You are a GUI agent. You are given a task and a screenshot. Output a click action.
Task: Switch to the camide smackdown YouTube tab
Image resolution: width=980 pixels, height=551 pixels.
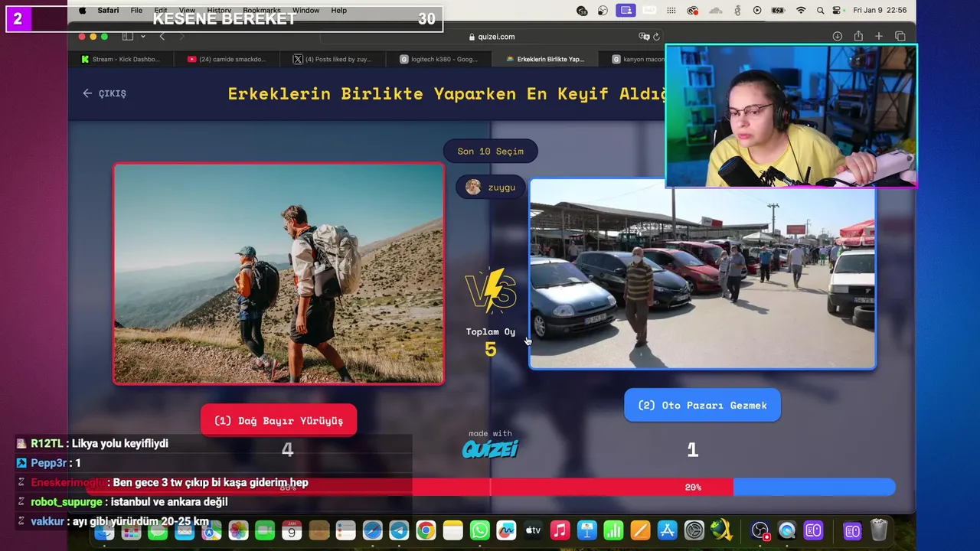227,59
